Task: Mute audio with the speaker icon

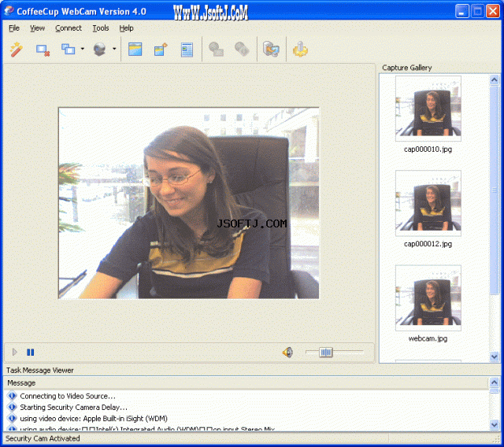Action: pyautogui.click(x=287, y=353)
